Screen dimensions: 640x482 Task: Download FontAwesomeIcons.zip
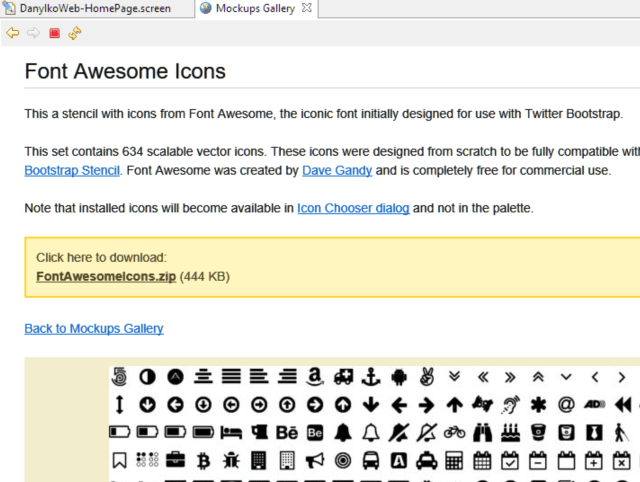coord(106,276)
